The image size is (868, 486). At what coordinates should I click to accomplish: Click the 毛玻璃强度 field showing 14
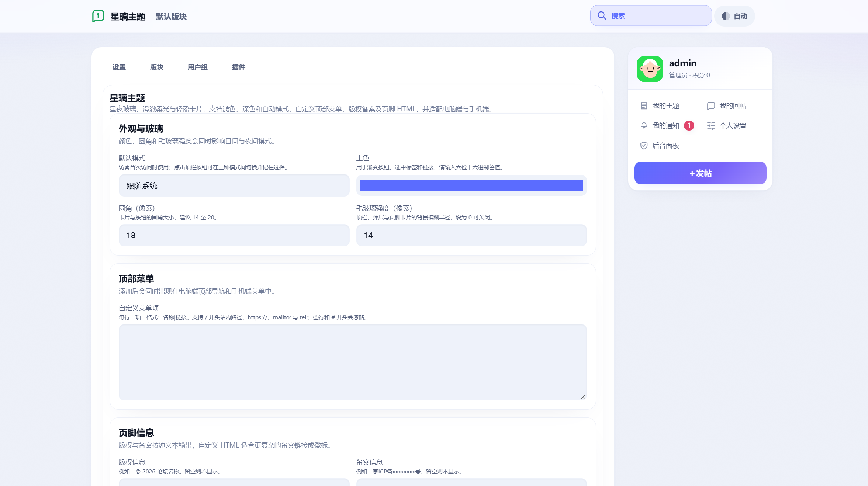471,235
